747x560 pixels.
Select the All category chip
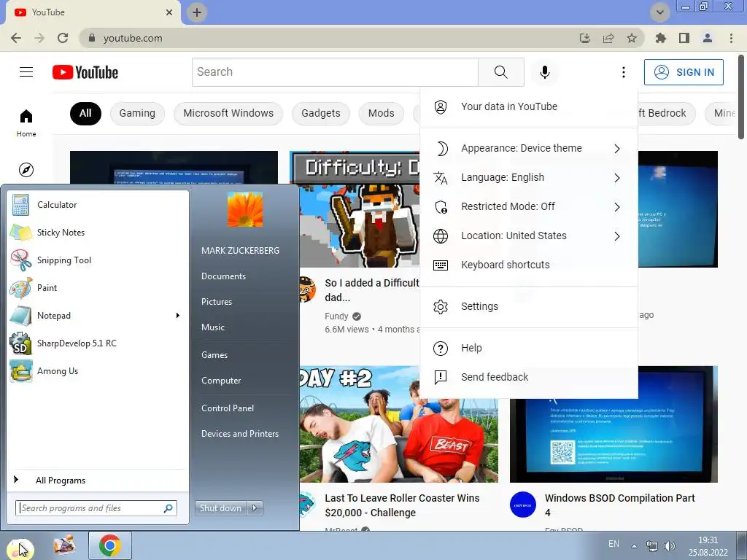[x=85, y=113]
